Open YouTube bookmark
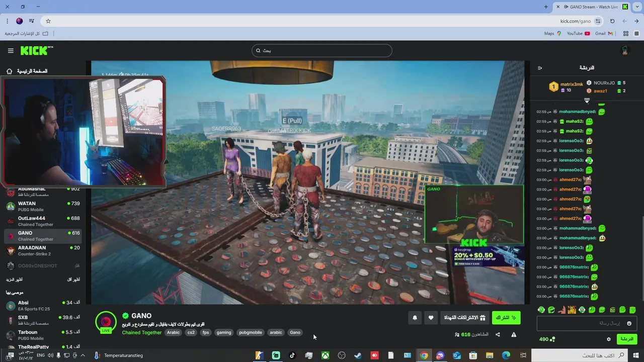 [x=578, y=34]
